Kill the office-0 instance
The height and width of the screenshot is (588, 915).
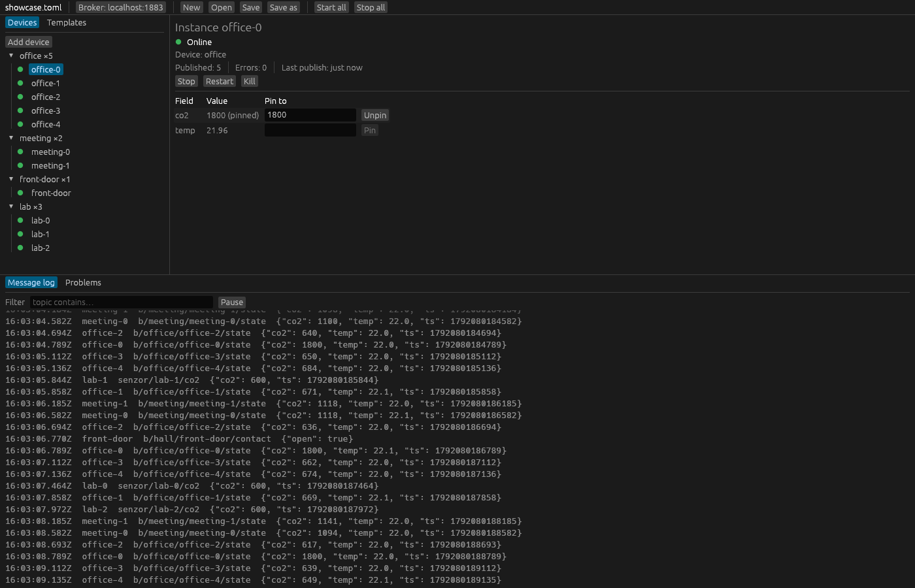(250, 81)
